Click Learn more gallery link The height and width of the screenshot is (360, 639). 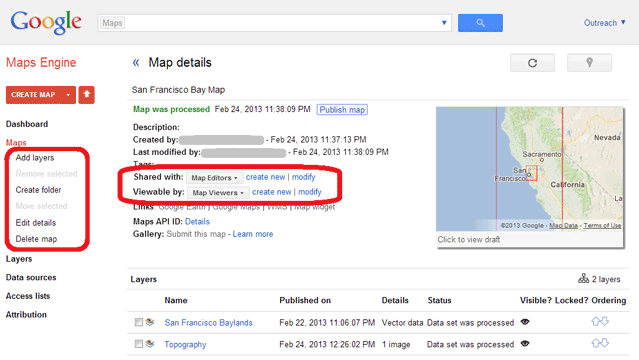pyautogui.click(x=253, y=234)
